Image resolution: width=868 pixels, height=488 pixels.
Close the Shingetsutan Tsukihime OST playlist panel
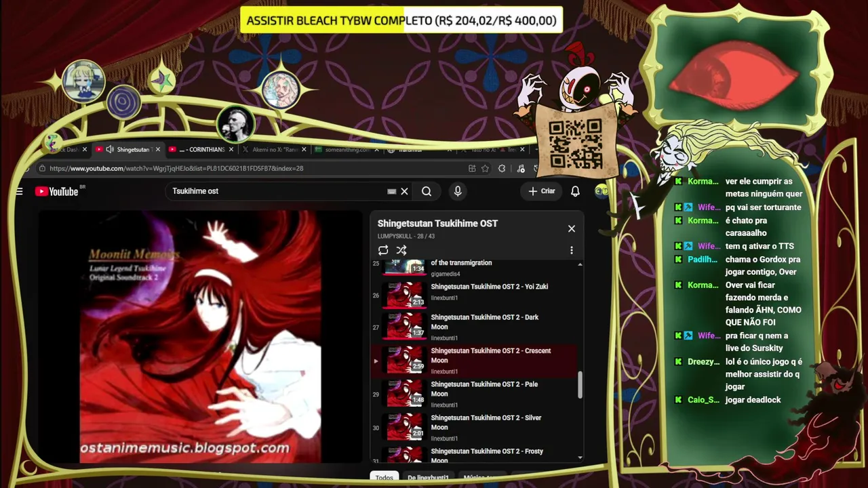[x=572, y=228]
